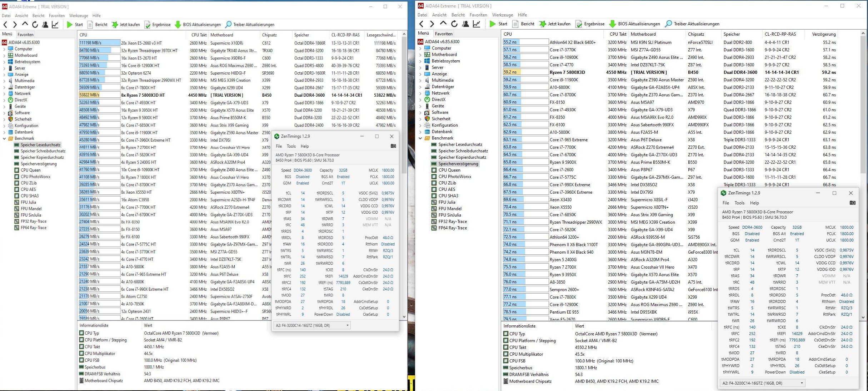The height and width of the screenshot is (391, 868).
Task: Click BIOS Aktualisierungen in left AIDA64 window
Action: coord(198,25)
